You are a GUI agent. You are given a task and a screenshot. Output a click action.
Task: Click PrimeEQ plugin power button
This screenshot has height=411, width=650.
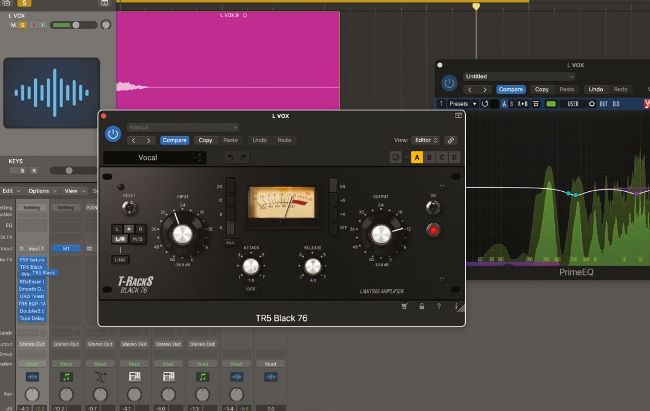pos(450,82)
